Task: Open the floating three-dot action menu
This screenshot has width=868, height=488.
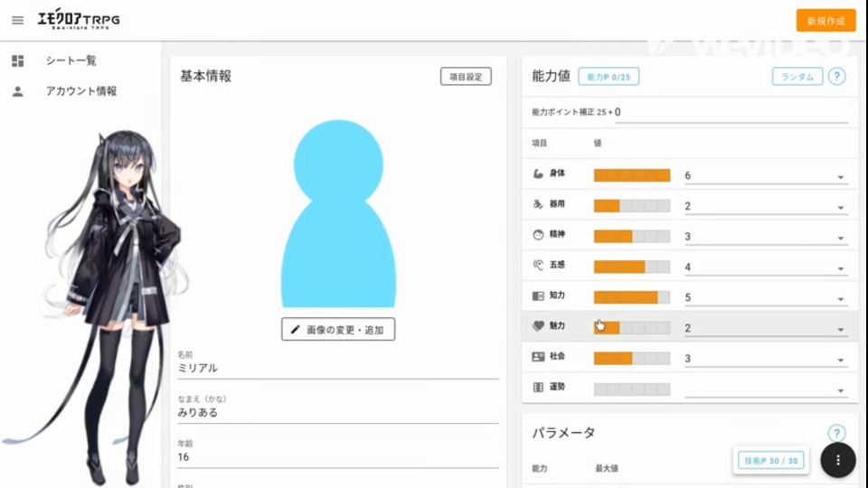Action: tap(837, 460)
